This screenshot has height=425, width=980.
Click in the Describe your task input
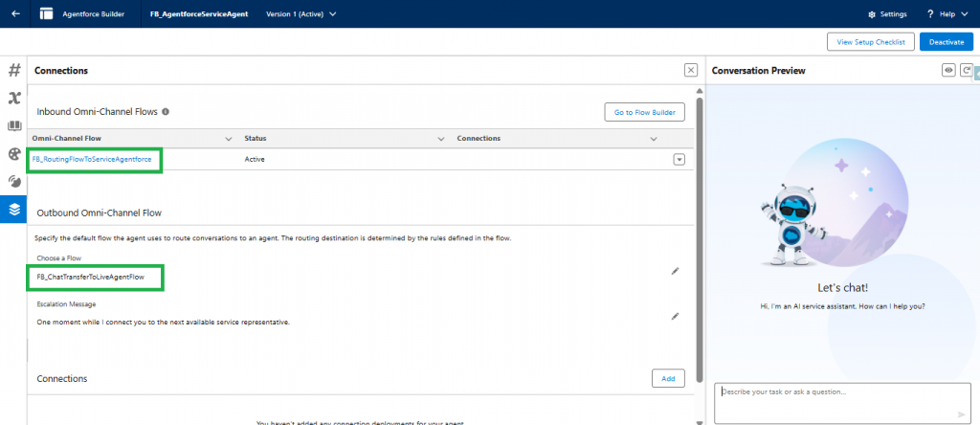pos(842,402)
